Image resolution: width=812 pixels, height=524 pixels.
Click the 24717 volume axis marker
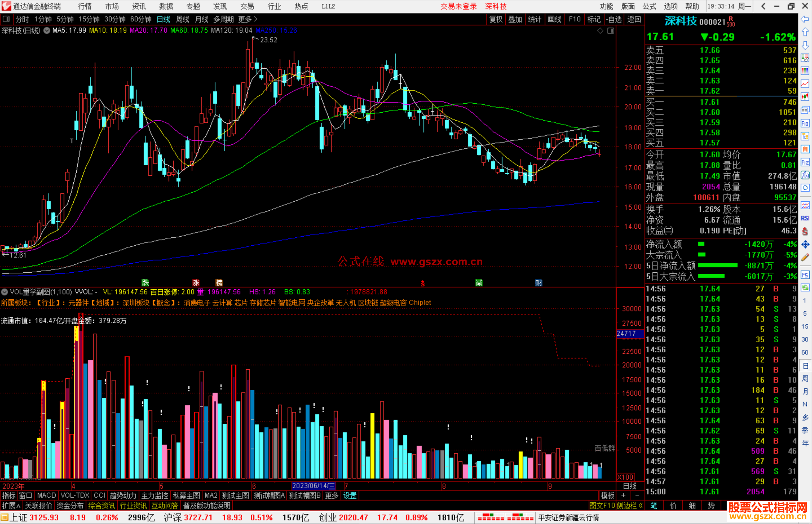click(626, 334)
